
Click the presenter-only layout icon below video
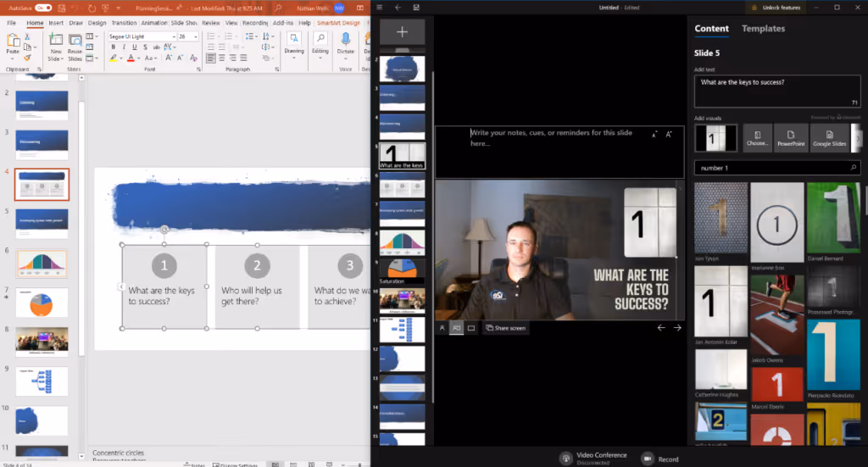click(x=442, y=328)
